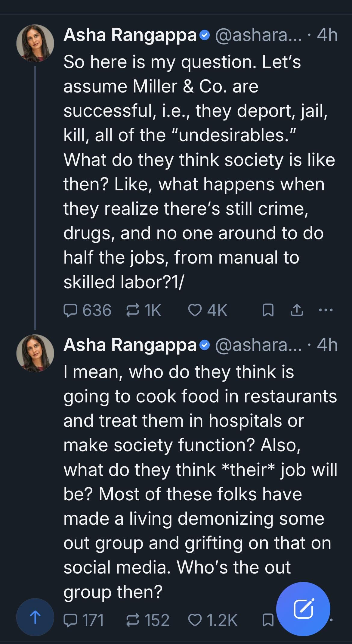
Task: Share the first tweet via share icon
Action: (297, 310)
